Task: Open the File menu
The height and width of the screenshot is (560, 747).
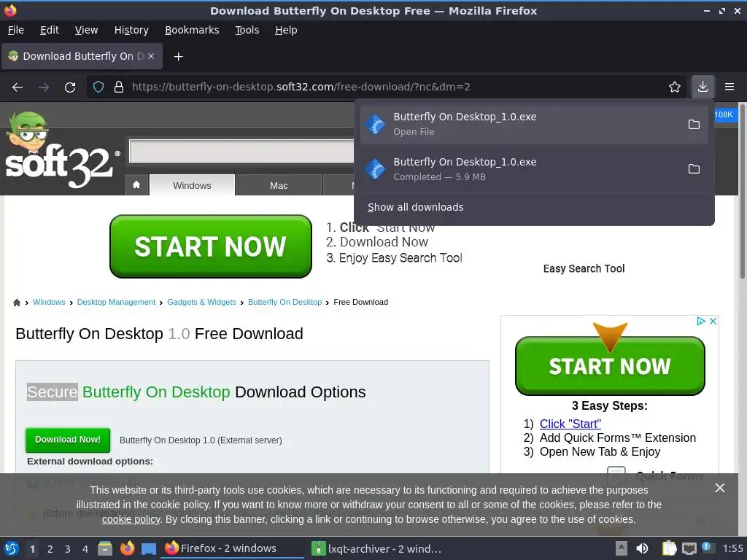Action: (16, 30)
